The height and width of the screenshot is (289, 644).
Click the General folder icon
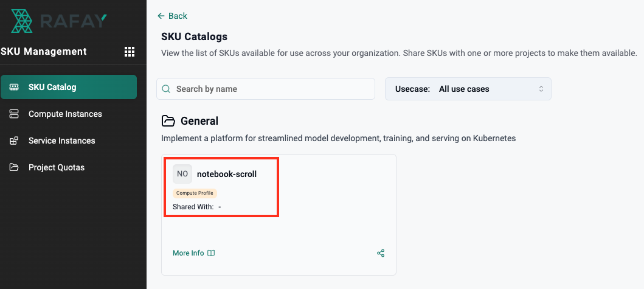click(168, 121)
